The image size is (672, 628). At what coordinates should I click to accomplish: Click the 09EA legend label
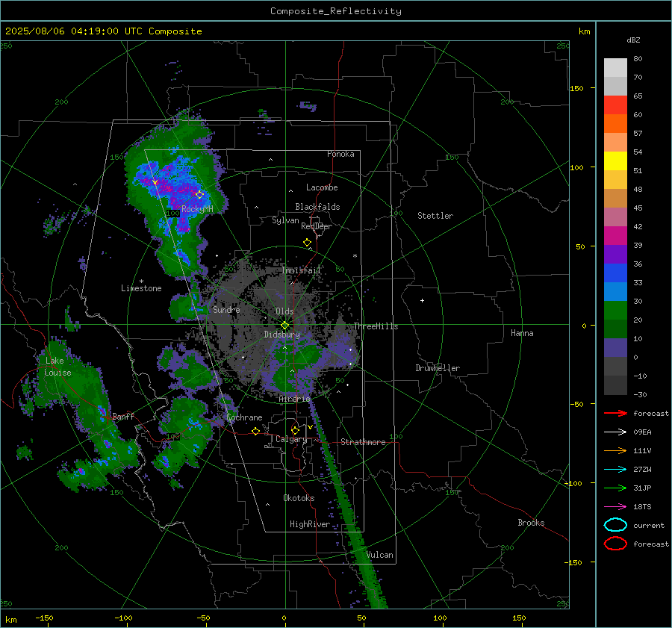click(x=642, y=432)
